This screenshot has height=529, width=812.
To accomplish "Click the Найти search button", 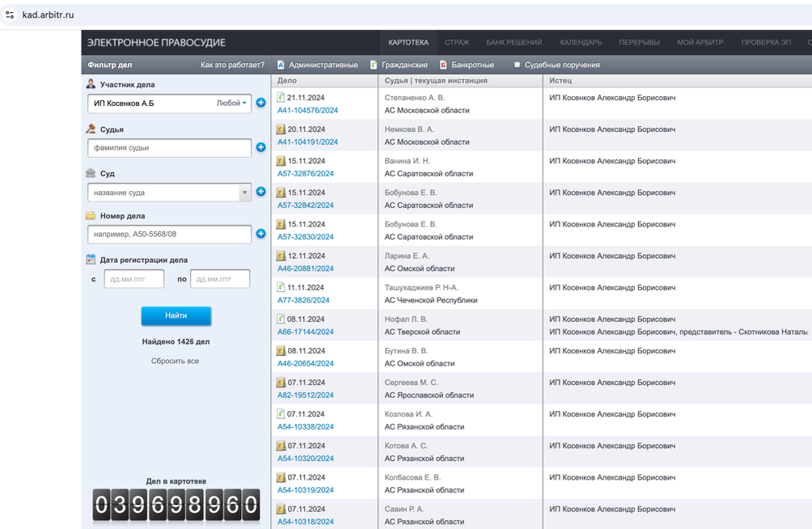I will click(176, 315).
